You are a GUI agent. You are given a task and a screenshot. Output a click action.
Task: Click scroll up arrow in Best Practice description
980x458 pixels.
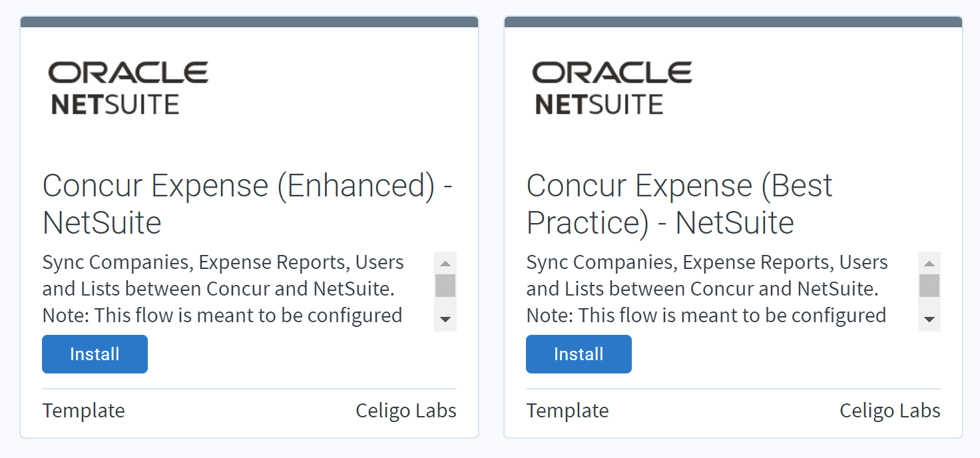click(929, 264)
